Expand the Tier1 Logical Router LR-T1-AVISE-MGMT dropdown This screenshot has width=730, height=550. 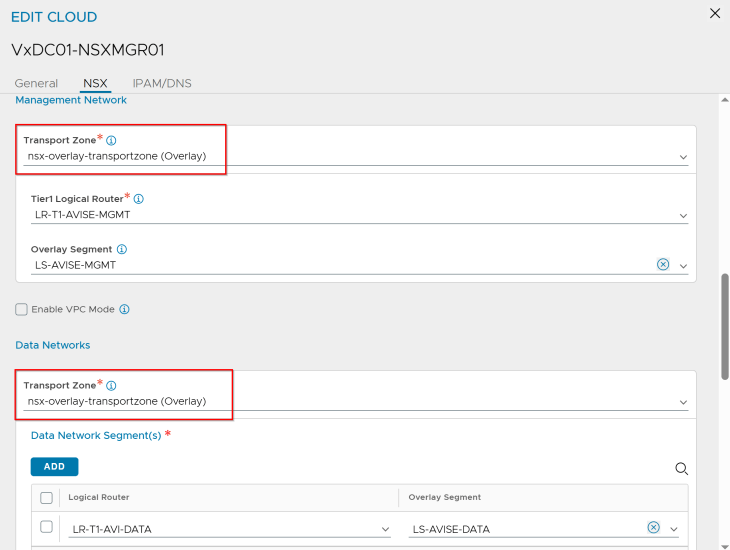click(x=683, y=215)
